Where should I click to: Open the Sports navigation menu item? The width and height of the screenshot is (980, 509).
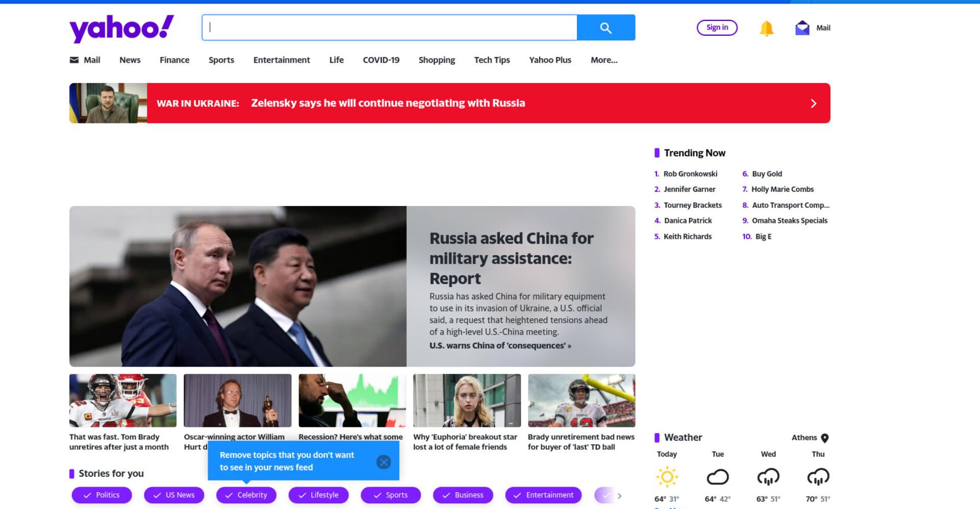(222, 60)
